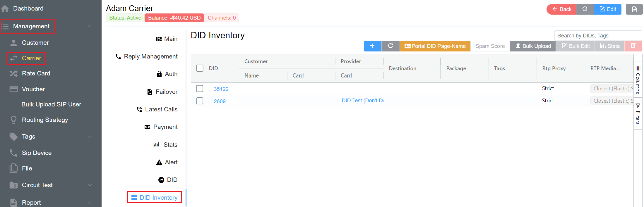
Task: Click the document icon at top right
Action: [x=634, y=9]
